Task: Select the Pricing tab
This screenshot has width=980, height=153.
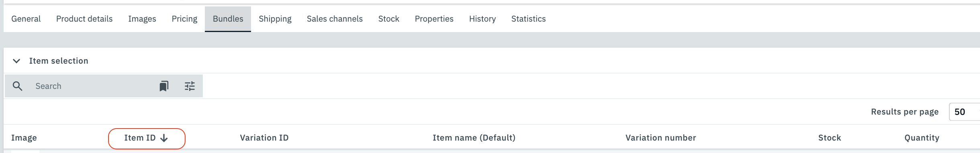Action: (184, 19)
